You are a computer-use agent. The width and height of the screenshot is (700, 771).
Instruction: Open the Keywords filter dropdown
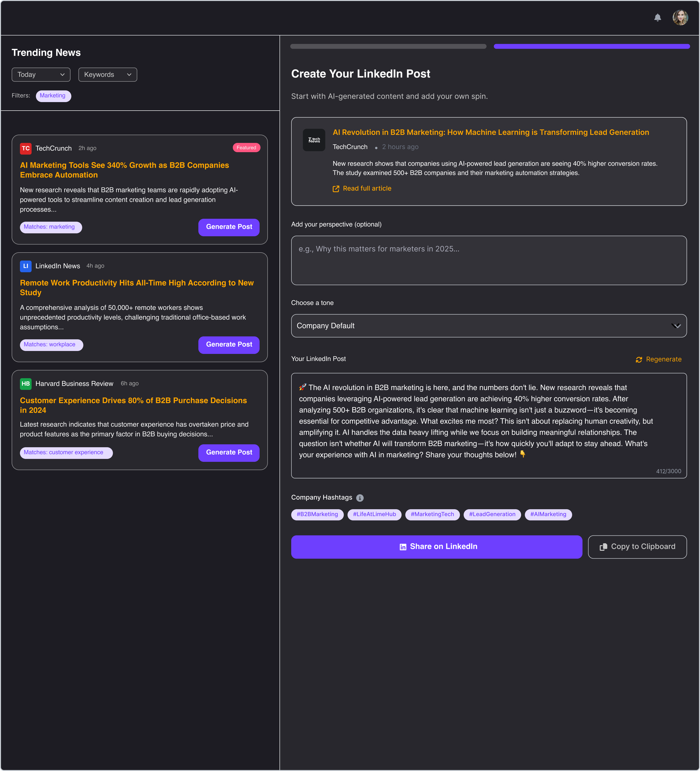(x=107, y=75)
